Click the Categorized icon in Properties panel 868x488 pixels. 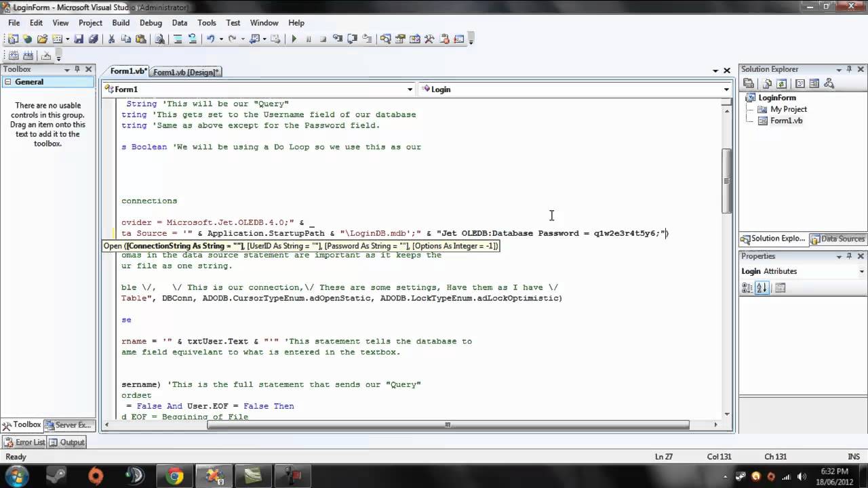[x=747, y=287]
